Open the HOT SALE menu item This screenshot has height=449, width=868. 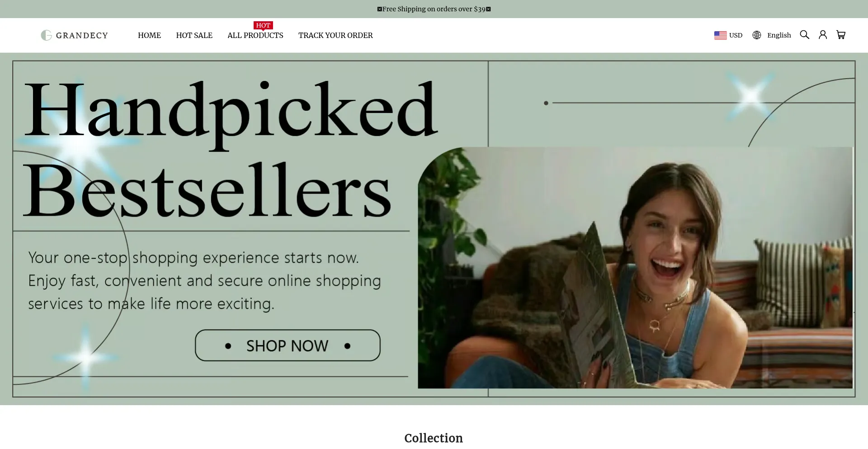click(x=194, y=35)
